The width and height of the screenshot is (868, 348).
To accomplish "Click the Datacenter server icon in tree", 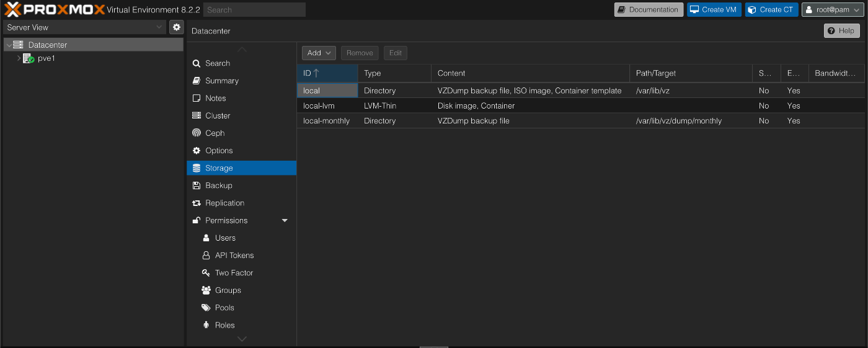I will pyautogui.click(x=18, y=45).
